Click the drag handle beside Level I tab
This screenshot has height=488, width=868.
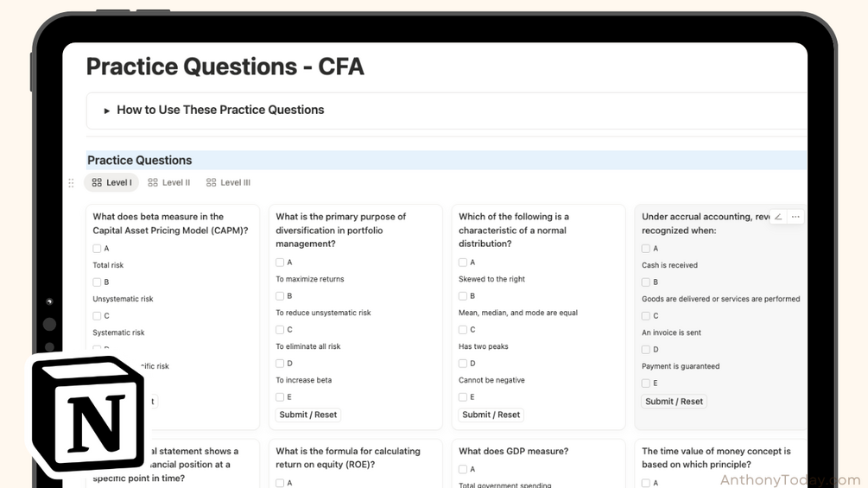tap(71, 182)
